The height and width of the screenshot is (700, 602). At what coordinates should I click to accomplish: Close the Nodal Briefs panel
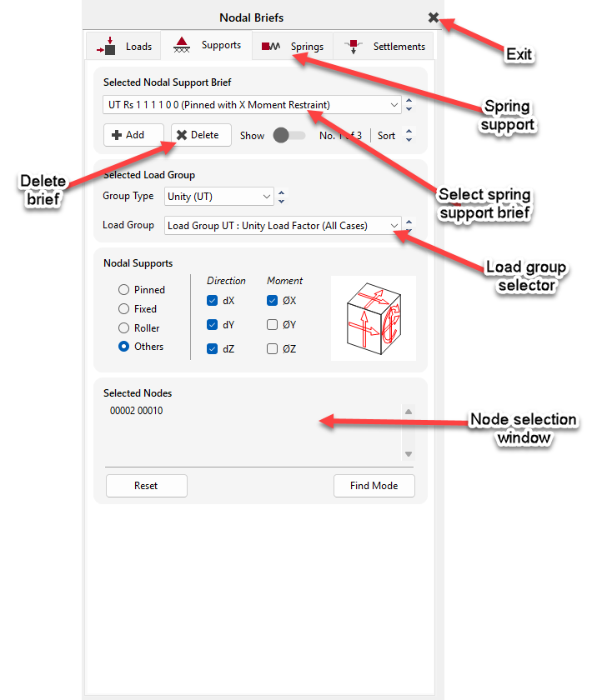click(x=433, y=17)
